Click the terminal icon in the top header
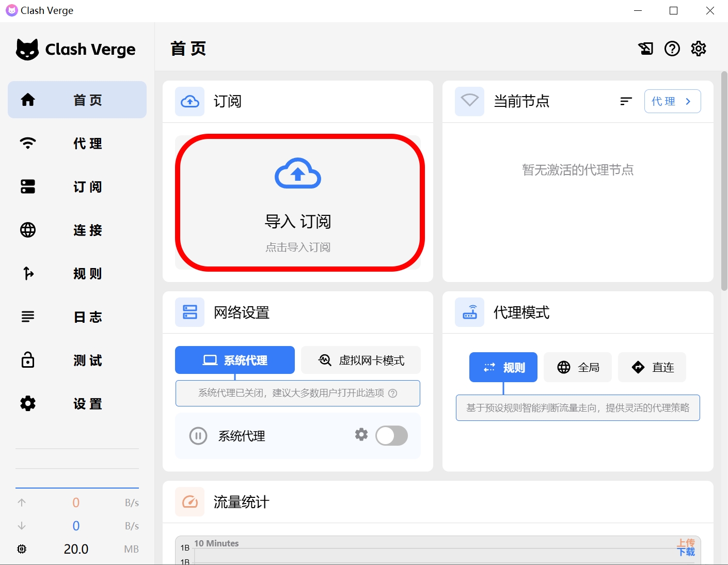Screen dimensions: 728x565 (x=645, y=49)
